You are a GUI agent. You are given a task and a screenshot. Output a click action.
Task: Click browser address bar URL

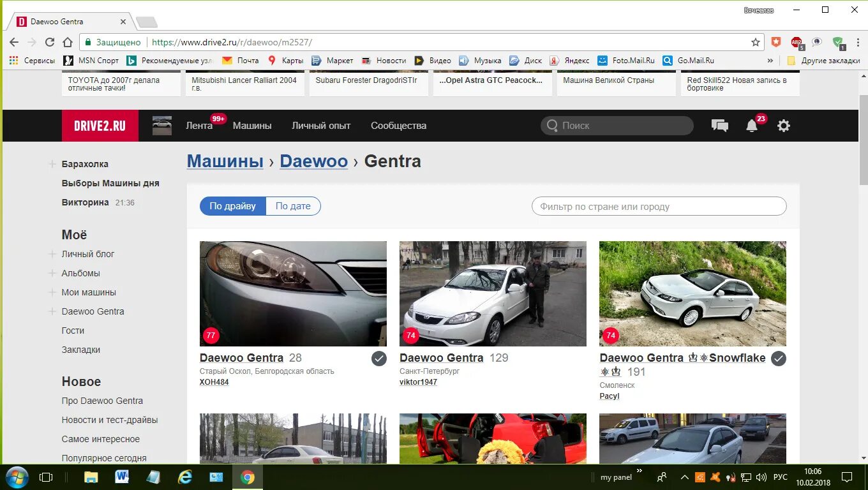point(232,42)
